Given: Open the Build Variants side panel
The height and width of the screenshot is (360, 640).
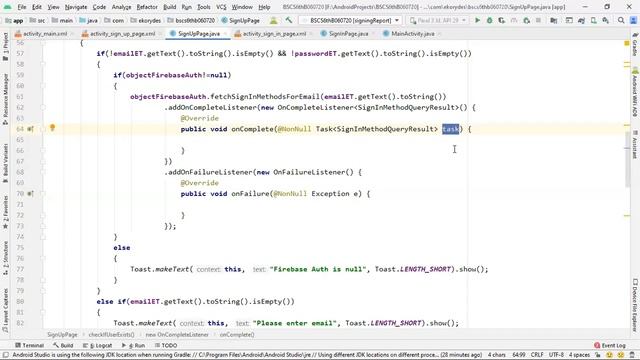Looking at the screenshot, I should pyautogui.click(x=5, y=162).
